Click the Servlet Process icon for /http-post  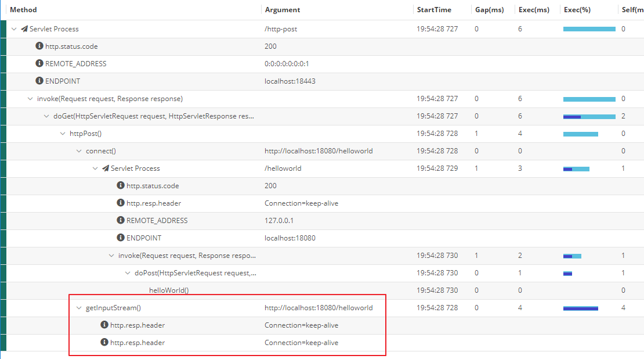23,28
